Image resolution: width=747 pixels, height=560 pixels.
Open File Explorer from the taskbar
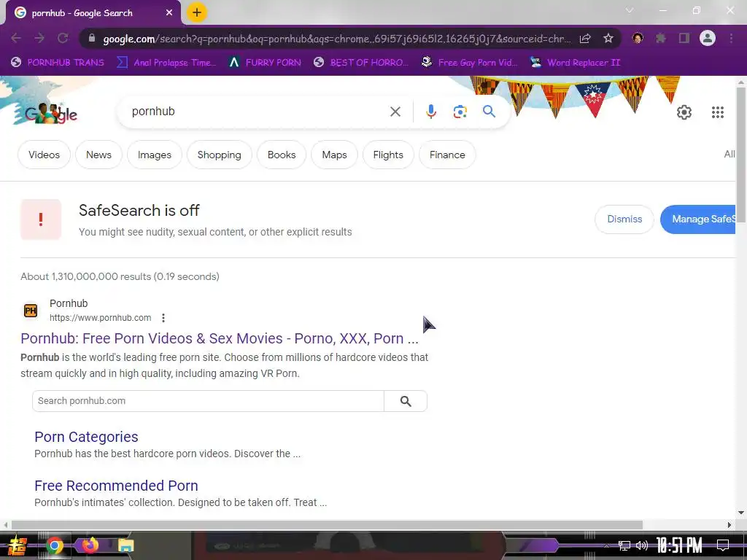click(125, 545)
